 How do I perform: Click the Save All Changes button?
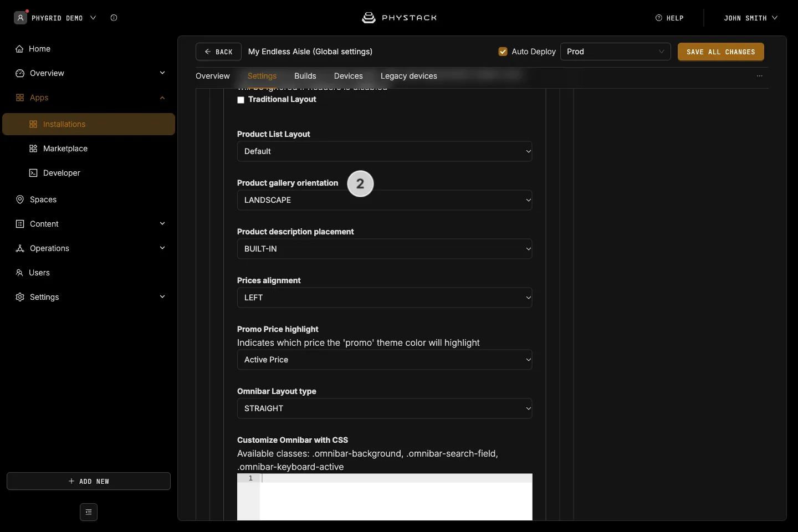coord(721,52)
